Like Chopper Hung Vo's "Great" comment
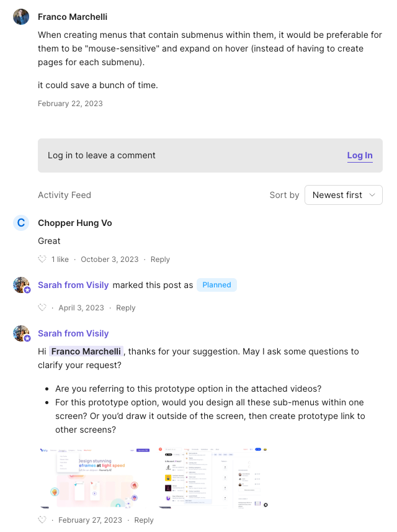The width and height of the screenshot is (397, 532). pos(42,259)
